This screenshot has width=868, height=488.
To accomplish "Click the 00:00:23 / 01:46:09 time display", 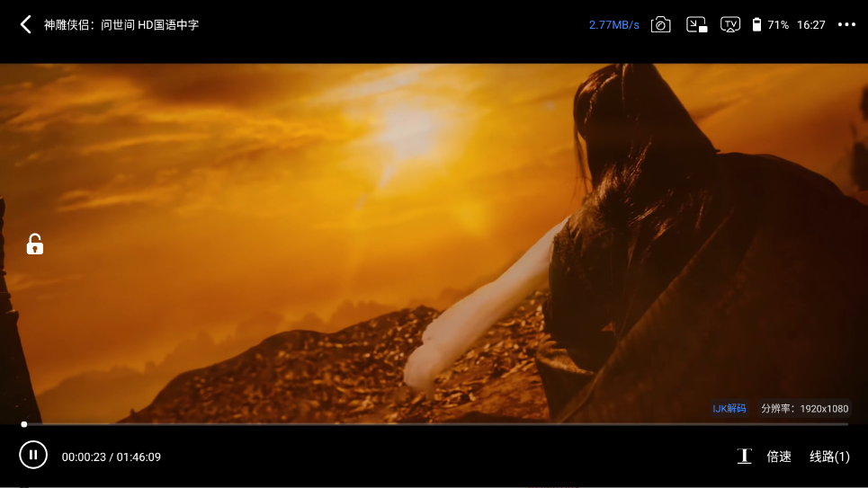I will (112, 457).
